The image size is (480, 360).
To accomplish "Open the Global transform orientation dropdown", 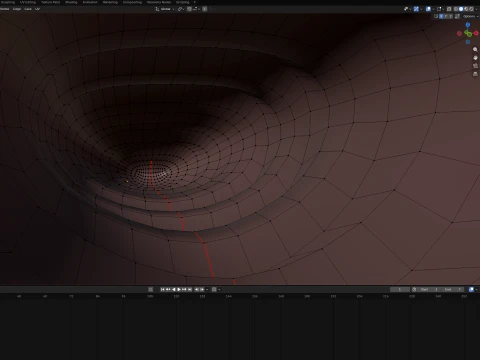I will point(165,9).
